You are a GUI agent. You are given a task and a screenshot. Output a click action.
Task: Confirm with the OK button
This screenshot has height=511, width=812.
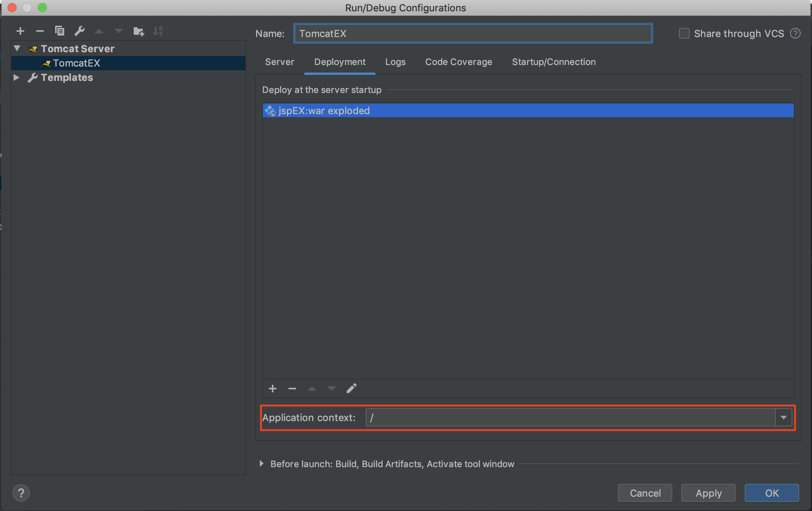[772, 493]
